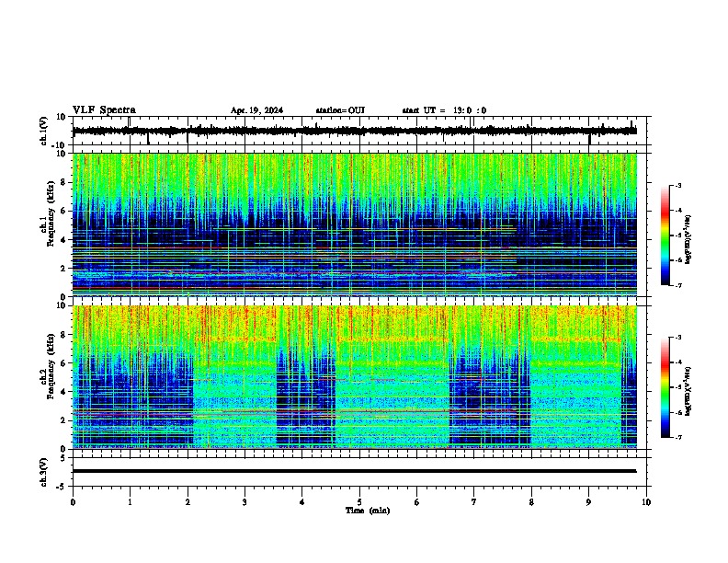Click the time axis tick label '5'
This screenshot has width=728, height=563.
(359, 502)
